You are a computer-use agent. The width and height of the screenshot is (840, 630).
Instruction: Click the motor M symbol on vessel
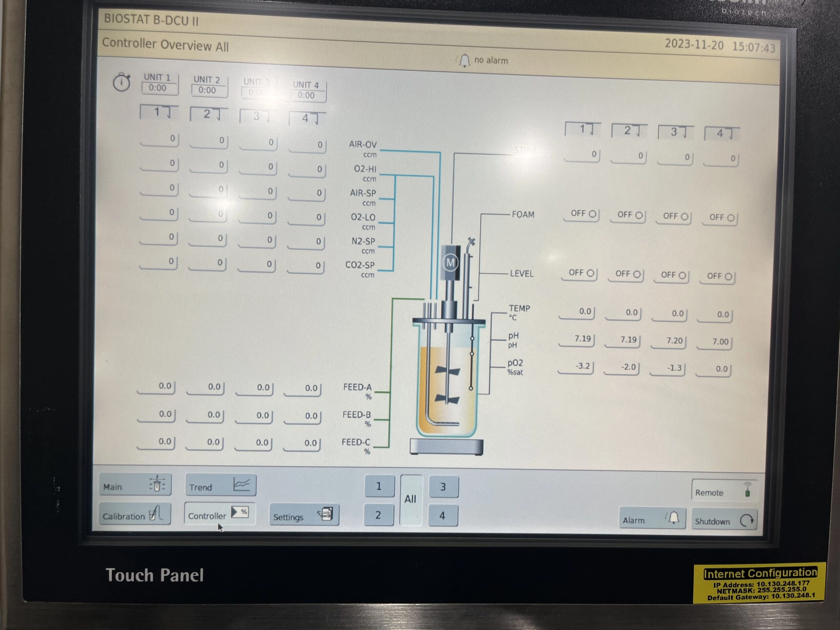coord(451,262)
